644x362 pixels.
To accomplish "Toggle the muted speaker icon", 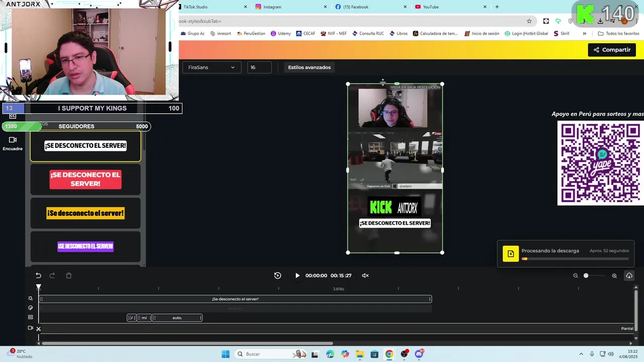I will 365,276.
